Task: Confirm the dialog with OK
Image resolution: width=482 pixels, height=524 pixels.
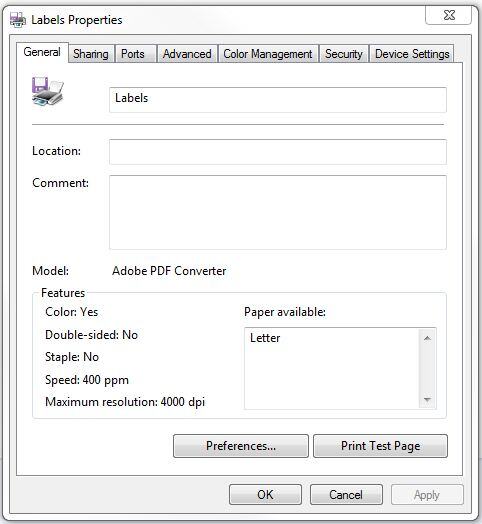Action: point(265,495)
